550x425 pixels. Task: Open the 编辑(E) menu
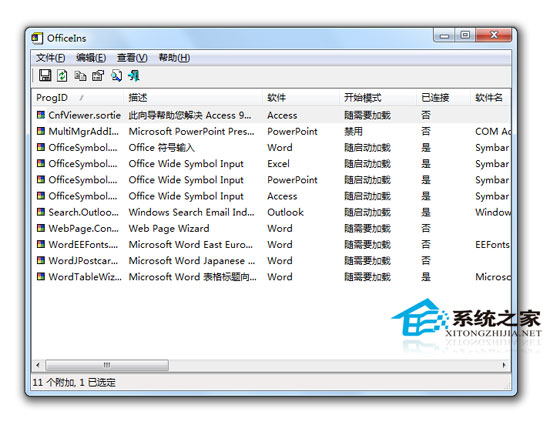(91, 58)
